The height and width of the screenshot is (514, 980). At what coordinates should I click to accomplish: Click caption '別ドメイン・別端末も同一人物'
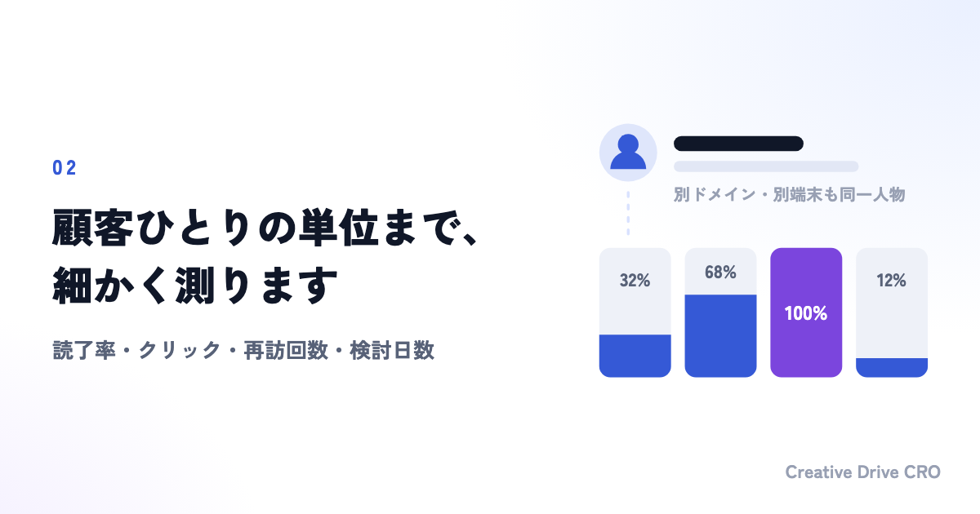coord(790,195)
